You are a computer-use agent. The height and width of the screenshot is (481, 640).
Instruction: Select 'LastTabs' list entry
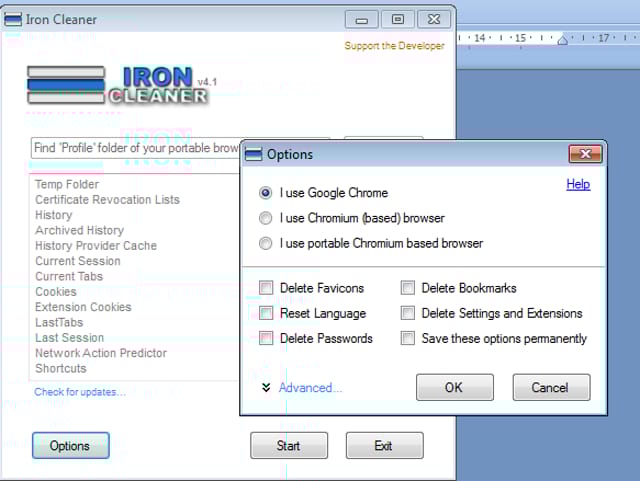59,322
